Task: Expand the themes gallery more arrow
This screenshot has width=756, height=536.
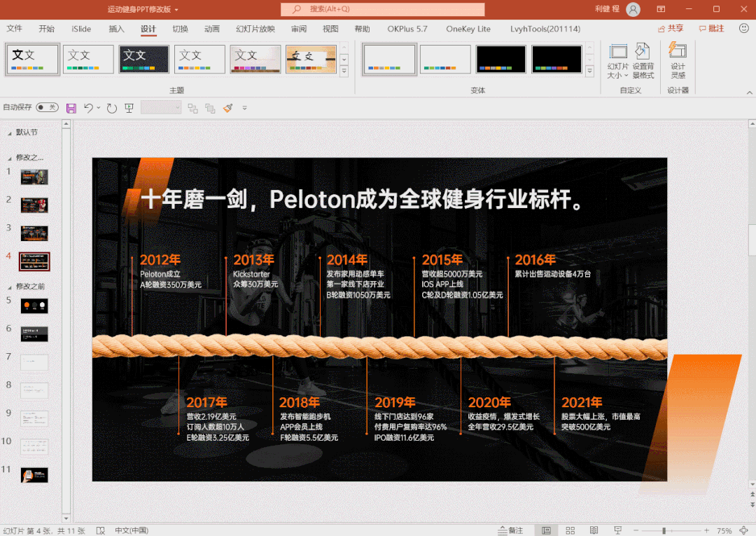Action: 344,71
